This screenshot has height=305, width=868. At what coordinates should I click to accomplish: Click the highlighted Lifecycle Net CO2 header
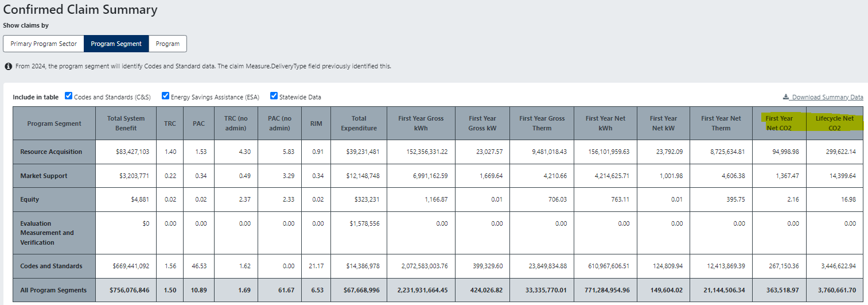[835, 123]
